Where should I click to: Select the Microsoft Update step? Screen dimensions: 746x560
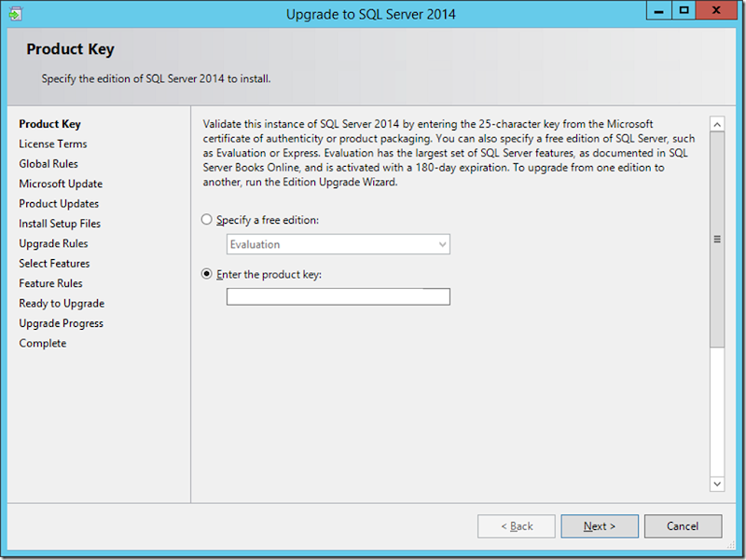click(x=61, y=184)
